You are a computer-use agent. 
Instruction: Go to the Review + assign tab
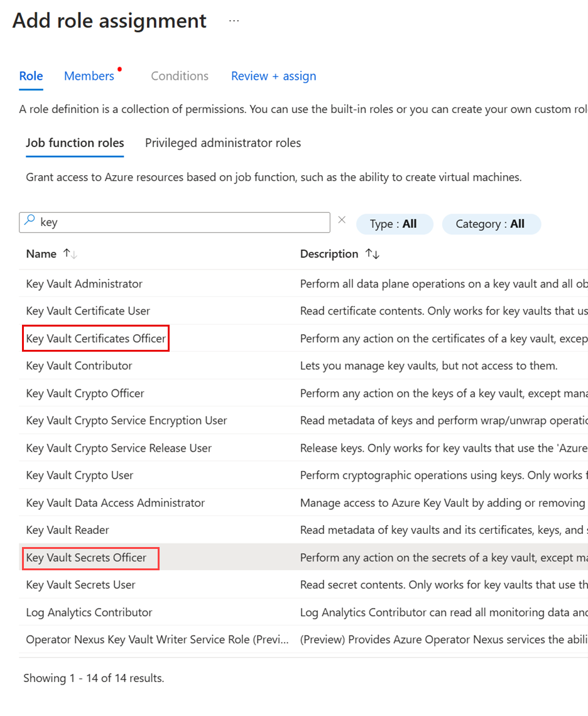point(274,76)
